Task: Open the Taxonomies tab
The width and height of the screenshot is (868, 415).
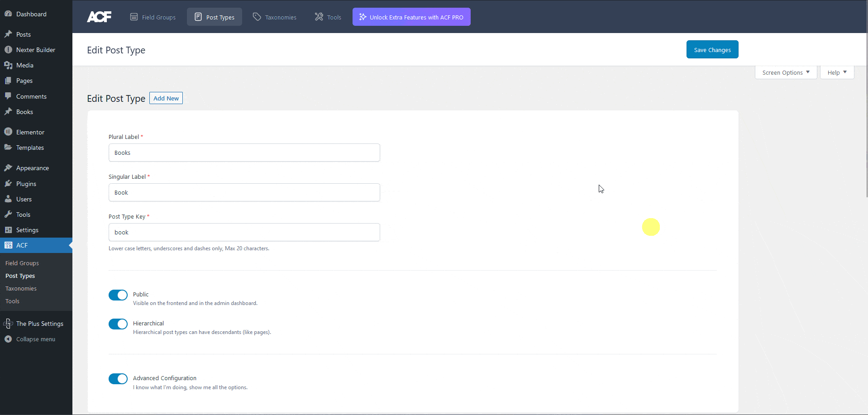Action: pyautogui.click(x=274, y=17)
